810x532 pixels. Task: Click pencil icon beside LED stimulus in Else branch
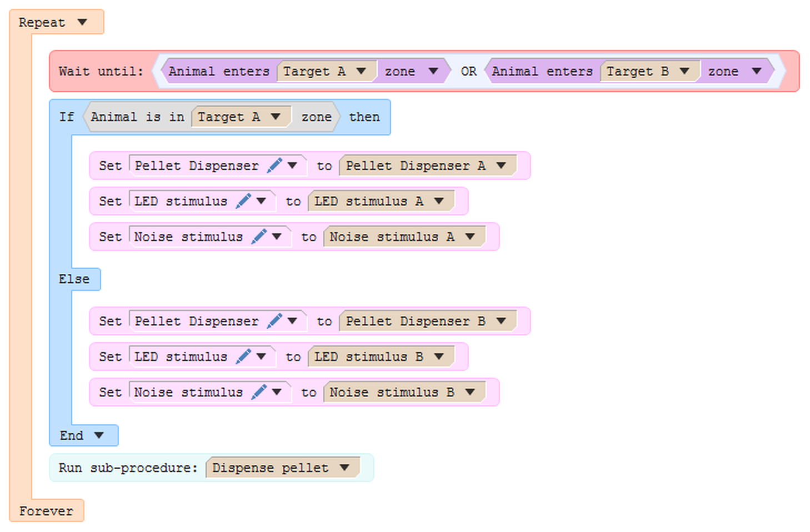click(x=243, y=357)
